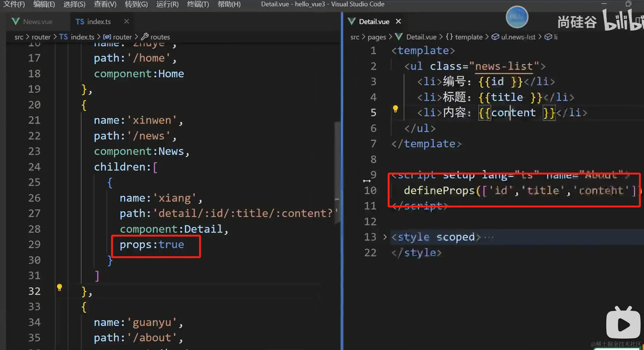
Task: Switch to the News.vue tab
Action: click(x=37, y=22)
